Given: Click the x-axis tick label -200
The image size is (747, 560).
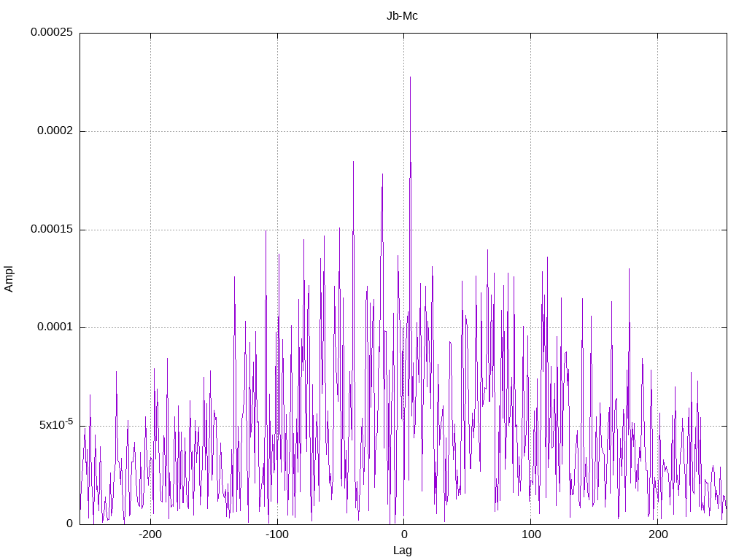Looking at the screenshot, I should (150, 534).
